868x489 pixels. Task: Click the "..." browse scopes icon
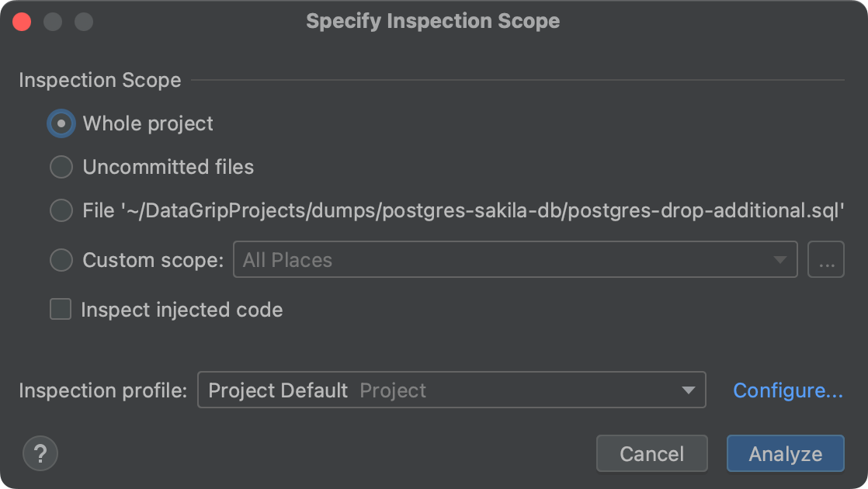pos(825,259)
